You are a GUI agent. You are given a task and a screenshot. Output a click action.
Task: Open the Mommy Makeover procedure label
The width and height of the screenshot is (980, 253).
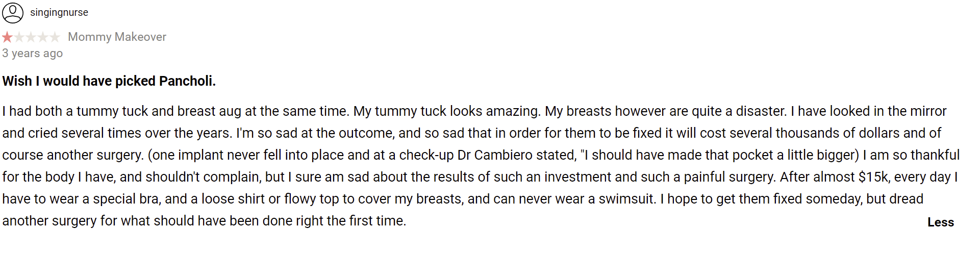click(x=117, y=37)
